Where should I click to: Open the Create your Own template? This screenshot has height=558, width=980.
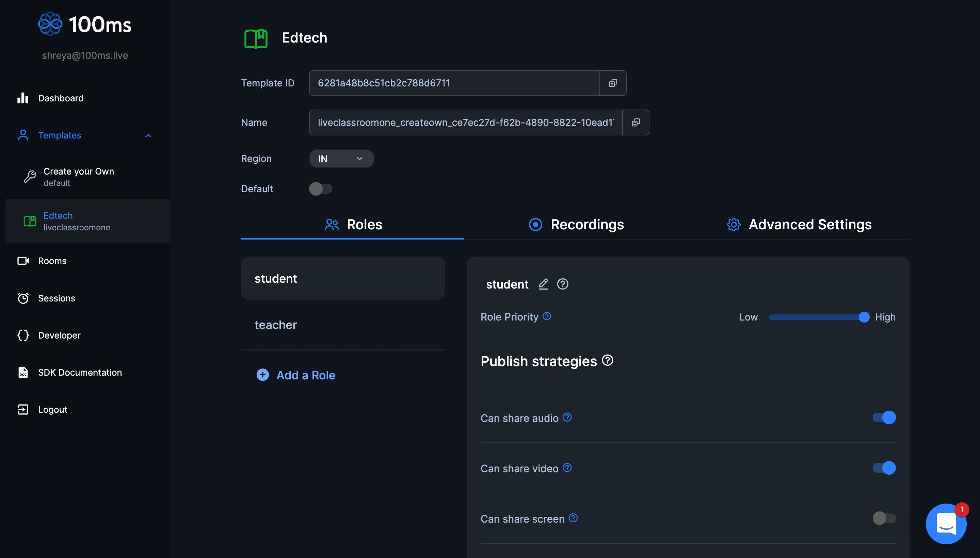tap(87, 177)
